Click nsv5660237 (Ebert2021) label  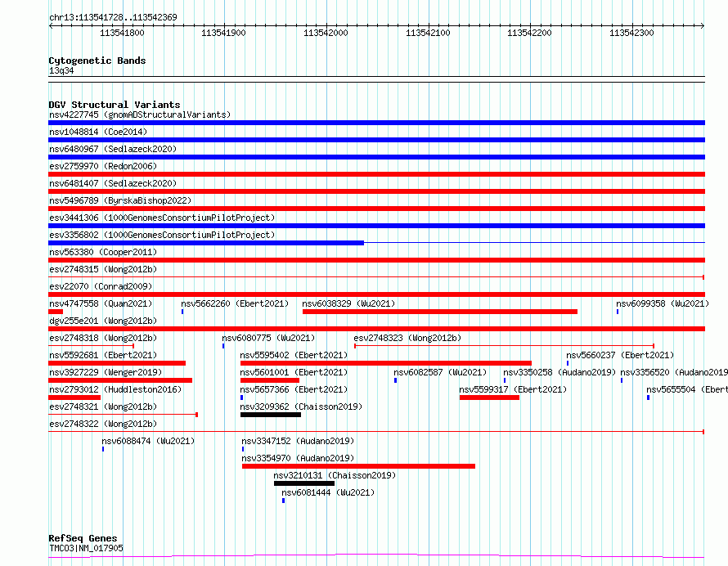pyautogui.click(x=620, y=355)
